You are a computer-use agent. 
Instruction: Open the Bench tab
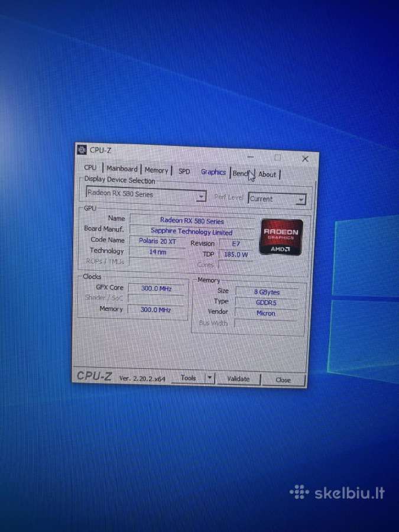pos(242,173)
